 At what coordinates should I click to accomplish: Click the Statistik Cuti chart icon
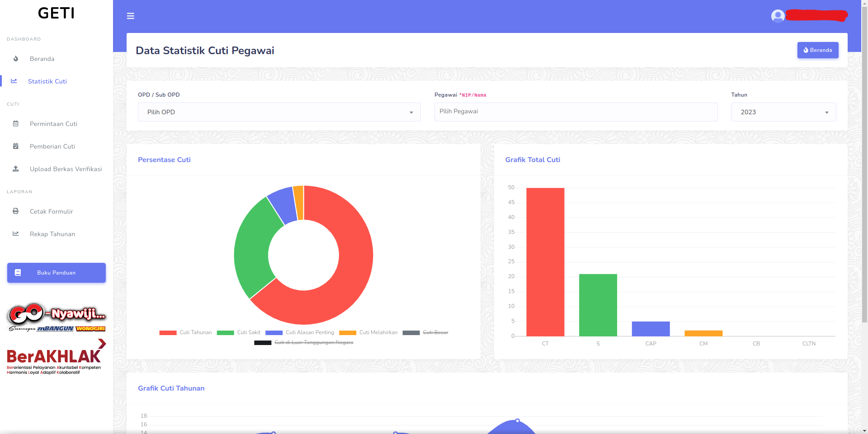coord(14,81)
